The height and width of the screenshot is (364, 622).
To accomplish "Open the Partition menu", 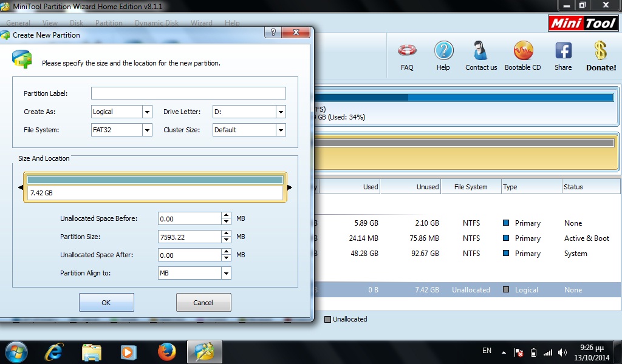I will 109,23.
